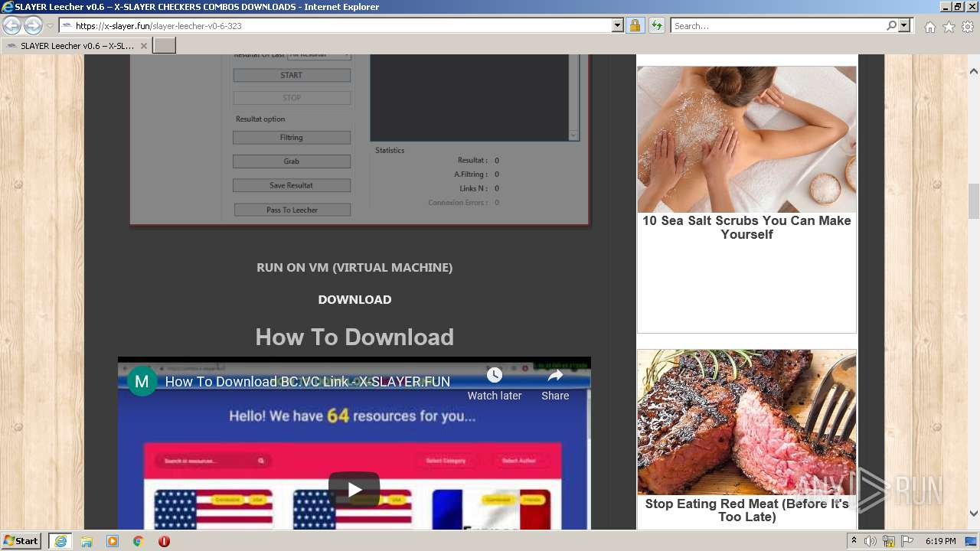Screen dimensions: 980x551
Task: Click the START button in leecher image
Action: coord(292,75)
